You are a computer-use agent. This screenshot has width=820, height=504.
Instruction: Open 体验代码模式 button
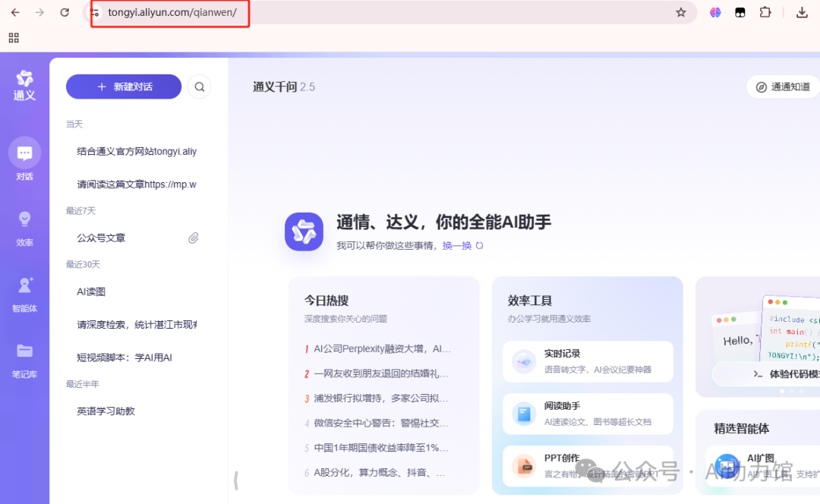pos(766,373)
